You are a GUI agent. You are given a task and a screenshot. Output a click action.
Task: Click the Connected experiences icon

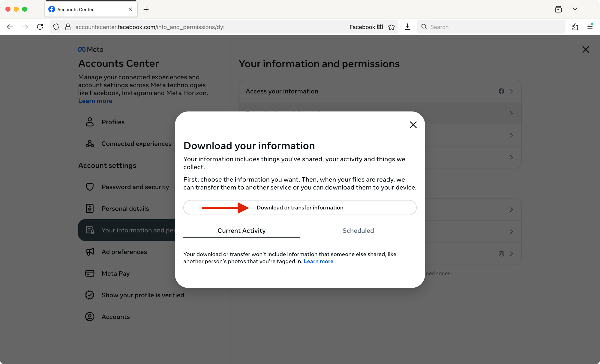[x=90, y=144]
